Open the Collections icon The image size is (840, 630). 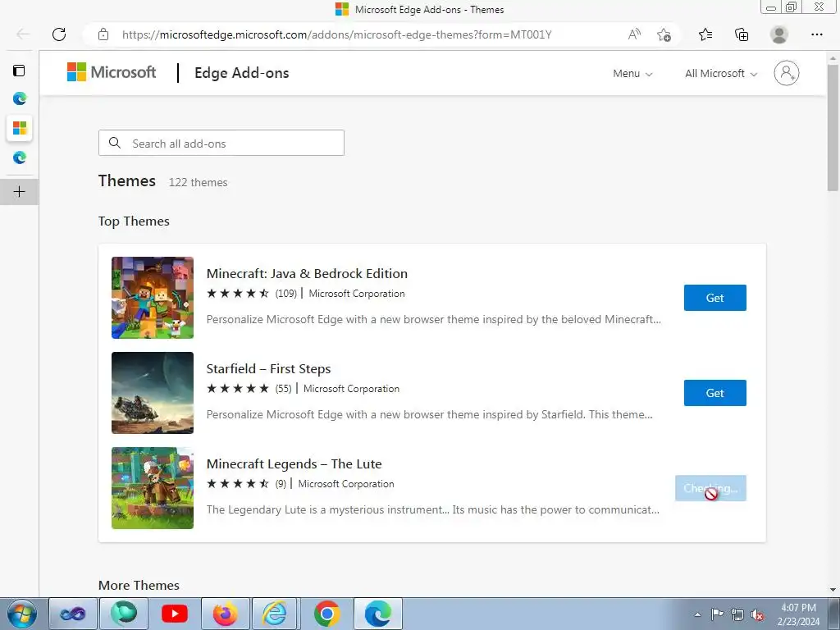click(x=742, y=34)
